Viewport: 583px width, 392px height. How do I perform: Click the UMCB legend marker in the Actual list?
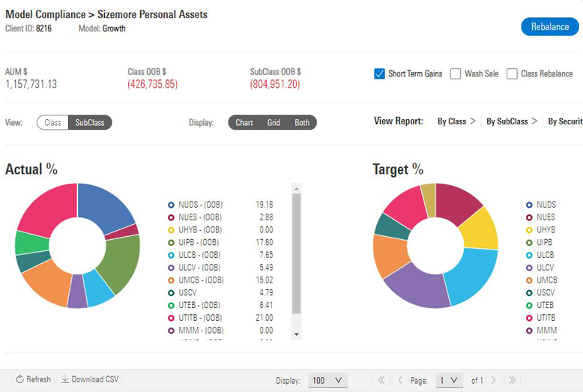(x=171, y=280)
